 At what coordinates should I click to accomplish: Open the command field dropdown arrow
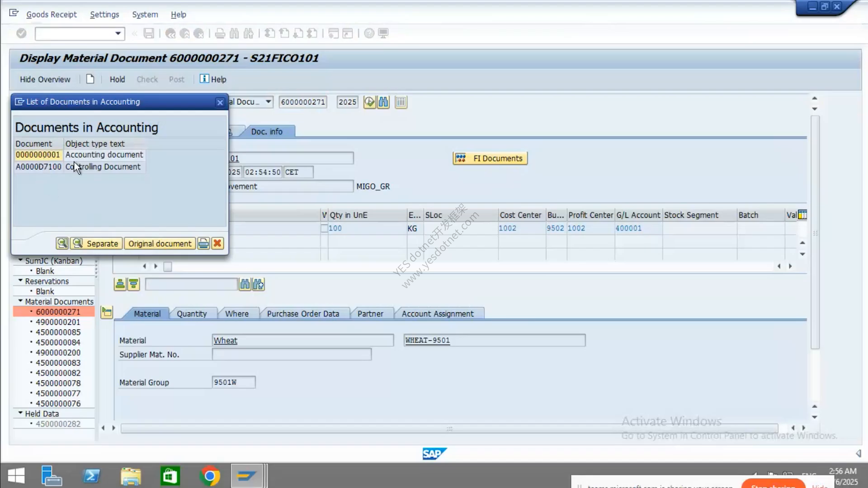118,33
